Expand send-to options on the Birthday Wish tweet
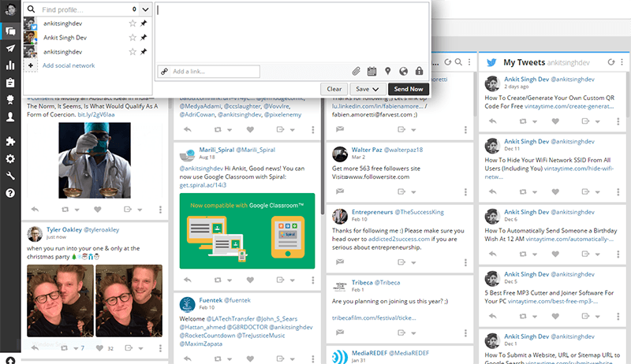This screenshot has width=631, height=364. click(598, 254)
